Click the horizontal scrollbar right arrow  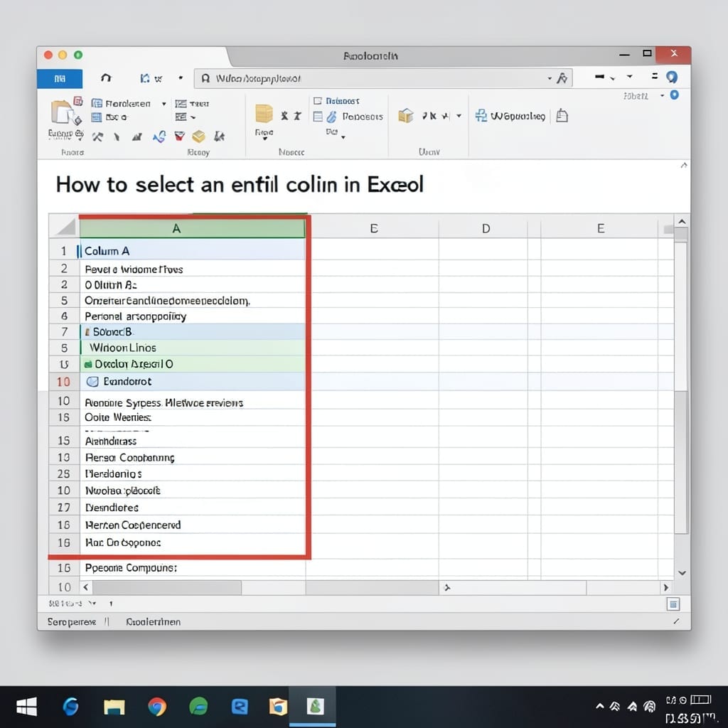tap(665, 587)
